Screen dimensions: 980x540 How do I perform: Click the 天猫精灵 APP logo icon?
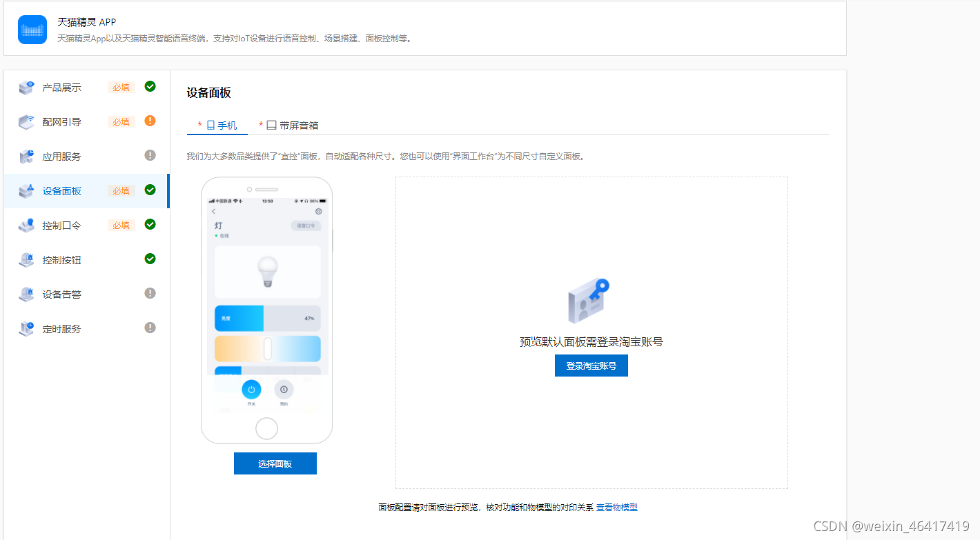click(x=32, y=30)
